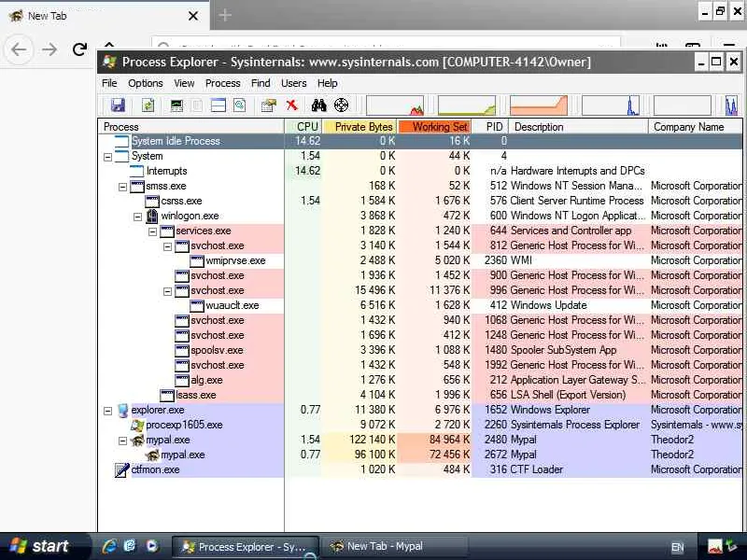Sort by the Process column header
This screenshot has width=747, height=560.
pyautogui.click(x=191, y=127)
